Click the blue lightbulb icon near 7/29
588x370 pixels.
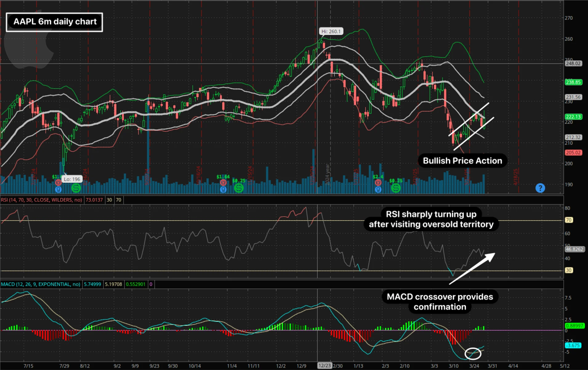tap(58, 189)
